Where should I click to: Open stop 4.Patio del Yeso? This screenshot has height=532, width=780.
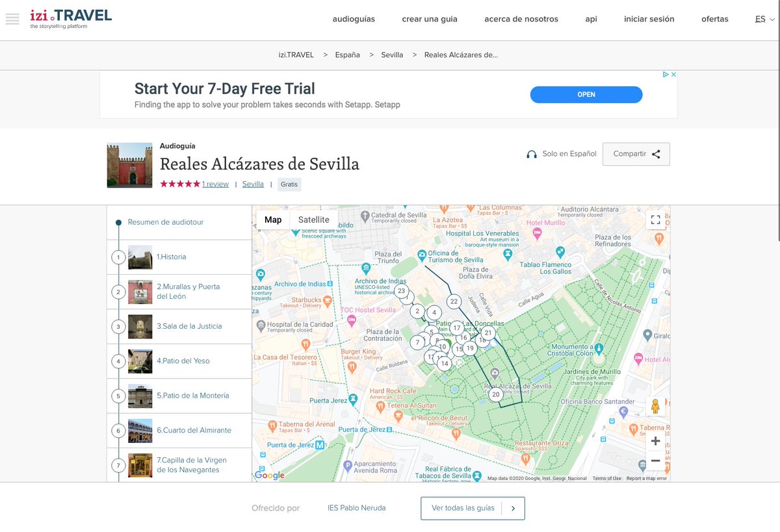tap(179, 361)
